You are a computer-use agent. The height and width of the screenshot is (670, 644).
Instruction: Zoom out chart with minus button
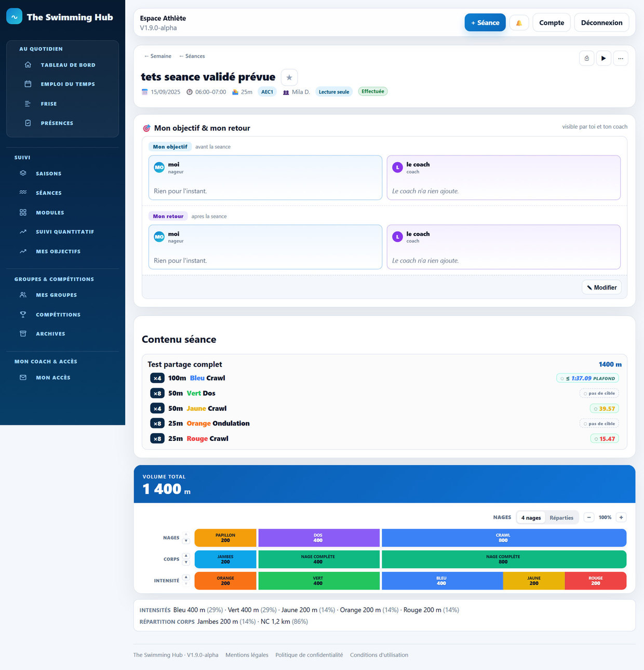click(589, 517)
